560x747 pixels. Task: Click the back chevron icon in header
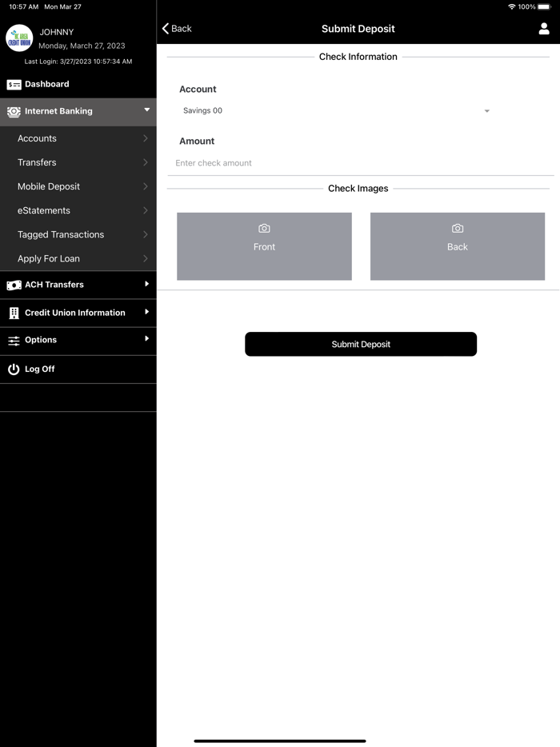(166, 29)
